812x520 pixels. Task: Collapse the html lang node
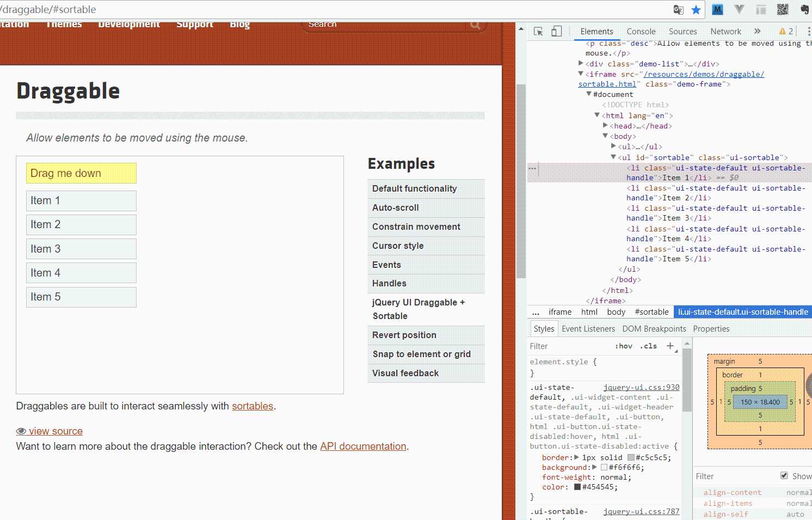coord(597,115)
